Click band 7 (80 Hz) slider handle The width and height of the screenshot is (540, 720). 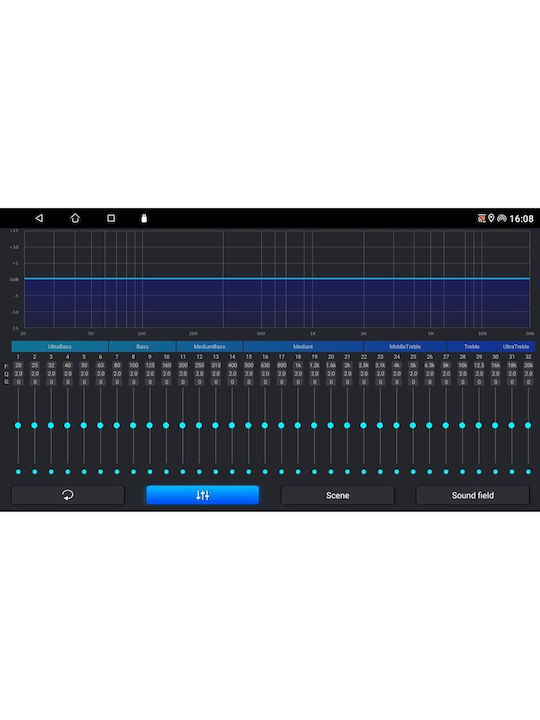pyautogui.click(x=117, y=425)
